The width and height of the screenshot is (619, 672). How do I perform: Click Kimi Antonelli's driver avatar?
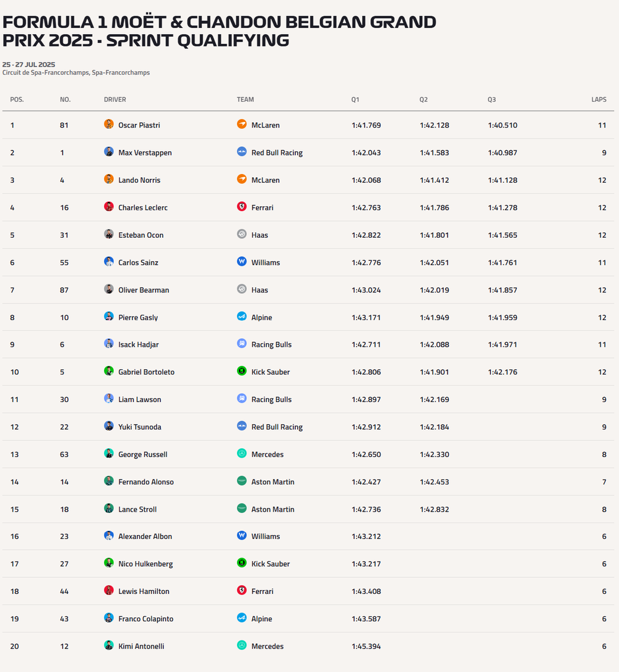click(109, 645)
